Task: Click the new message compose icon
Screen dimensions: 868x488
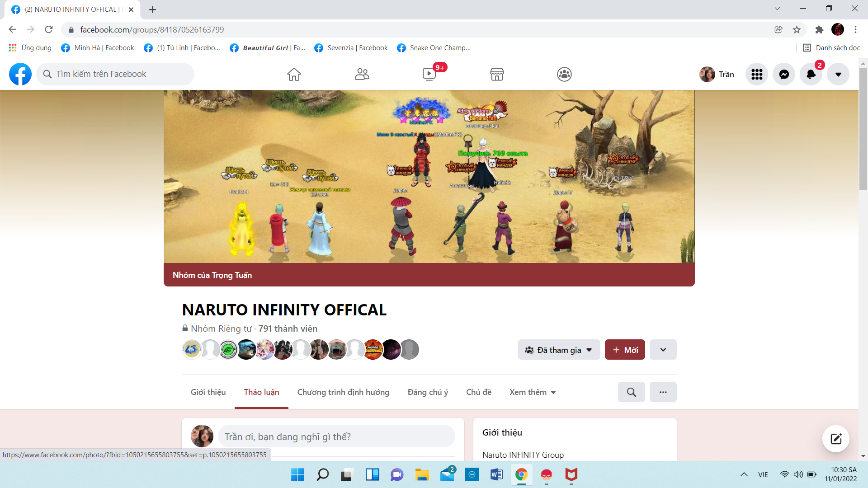Action: point(835,438)
